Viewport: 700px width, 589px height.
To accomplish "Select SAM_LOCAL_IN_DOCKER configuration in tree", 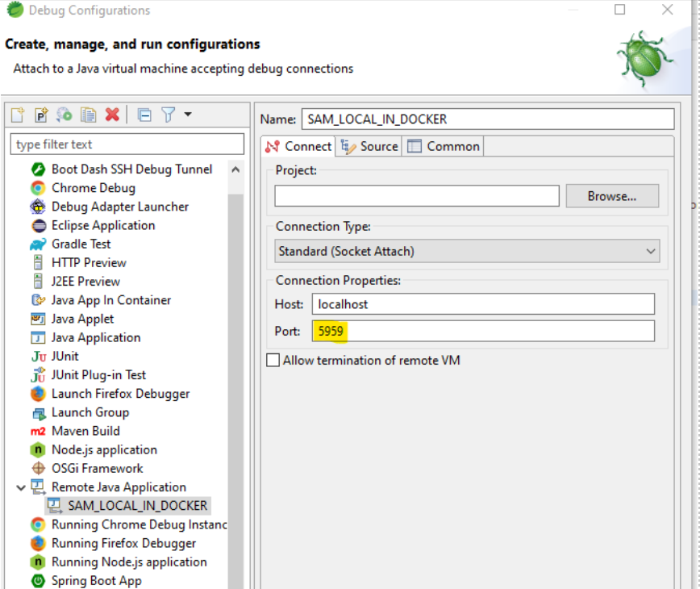I will 137,506.
